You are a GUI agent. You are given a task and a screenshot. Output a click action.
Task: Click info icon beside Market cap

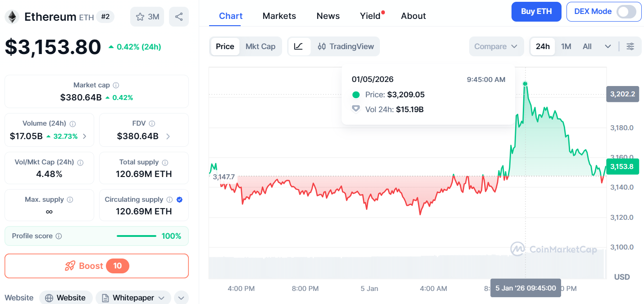click(116, 85)
